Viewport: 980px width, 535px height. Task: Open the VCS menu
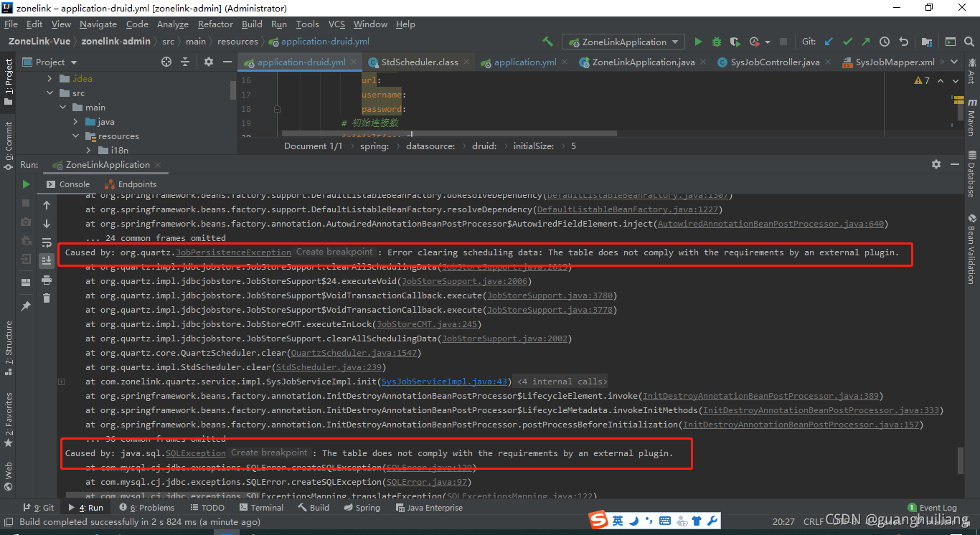click(x=336, y=24)
